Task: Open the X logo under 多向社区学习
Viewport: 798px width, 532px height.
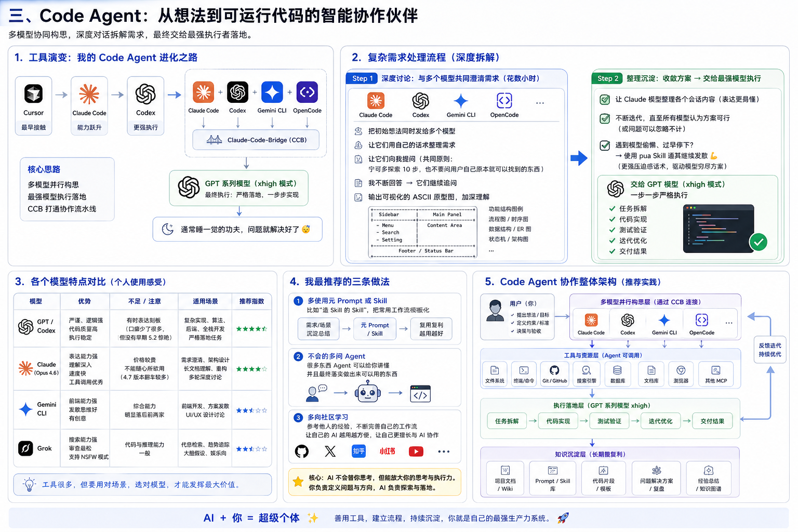Action: point(330,451)
